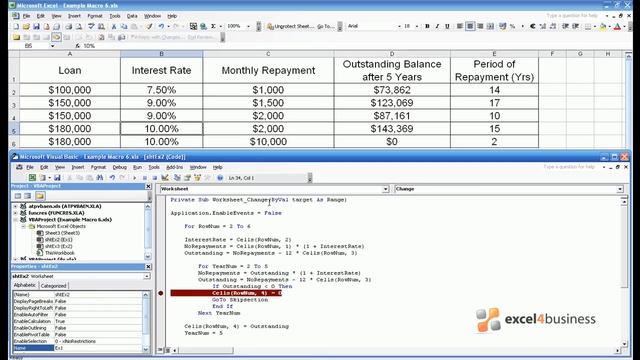Click the Save icon in VBA toolbar
This screenshot has width=640, height=360.
(x=57, y=178)
